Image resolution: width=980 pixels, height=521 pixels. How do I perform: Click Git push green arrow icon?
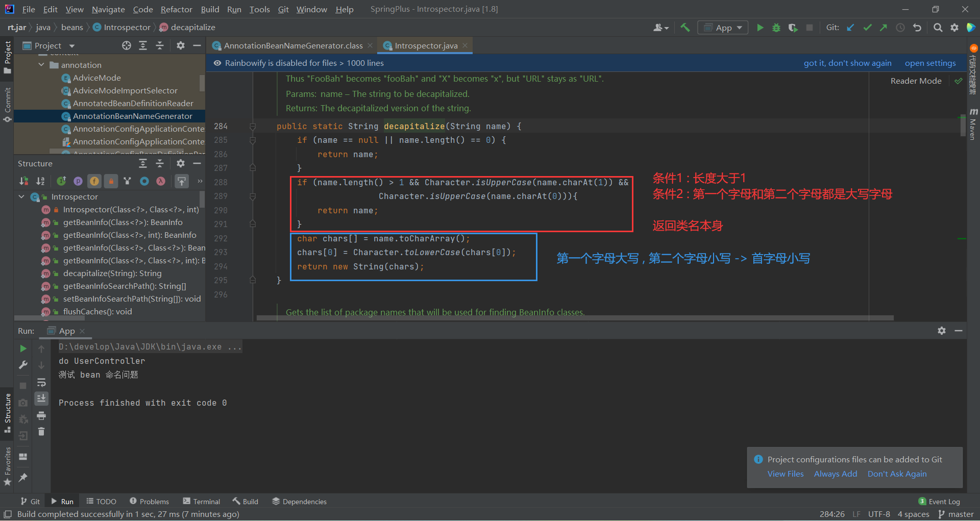pos(884,28)
